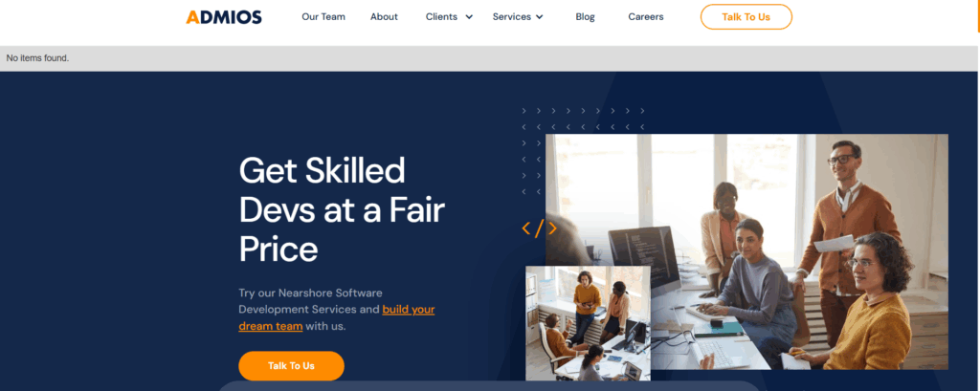Expand the Services dropdown chevron
This screenshot has height=391, width=980.
click(540, 17)
